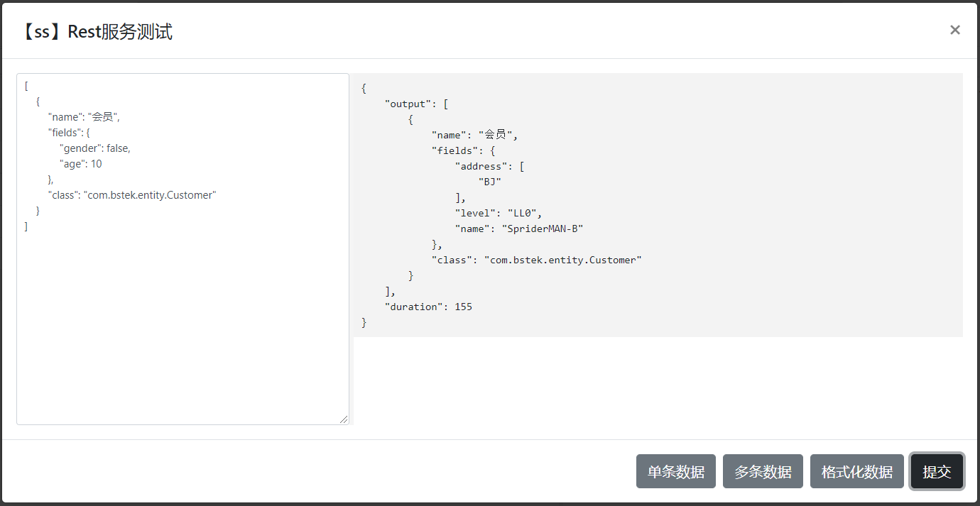
Task: Click "SpriderMAN-B" in the response output
Action: point(543,229)
